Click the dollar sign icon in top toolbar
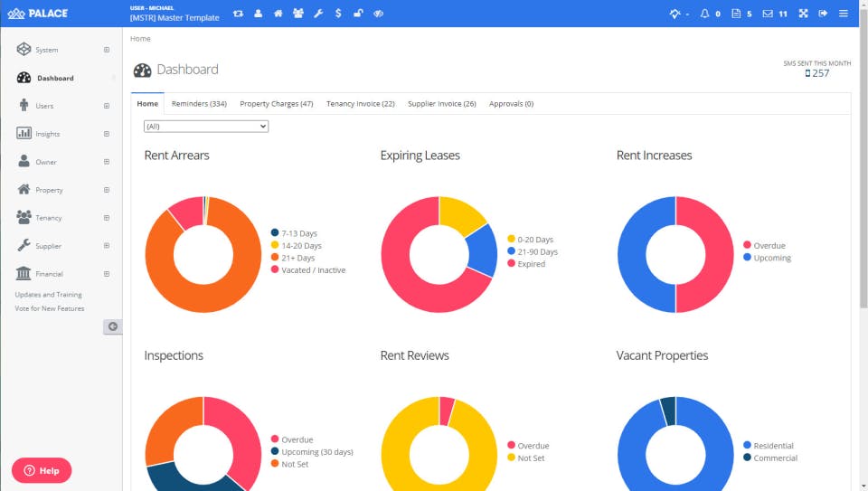Screen dimensions: 868x491 click(x=338, y=14)
